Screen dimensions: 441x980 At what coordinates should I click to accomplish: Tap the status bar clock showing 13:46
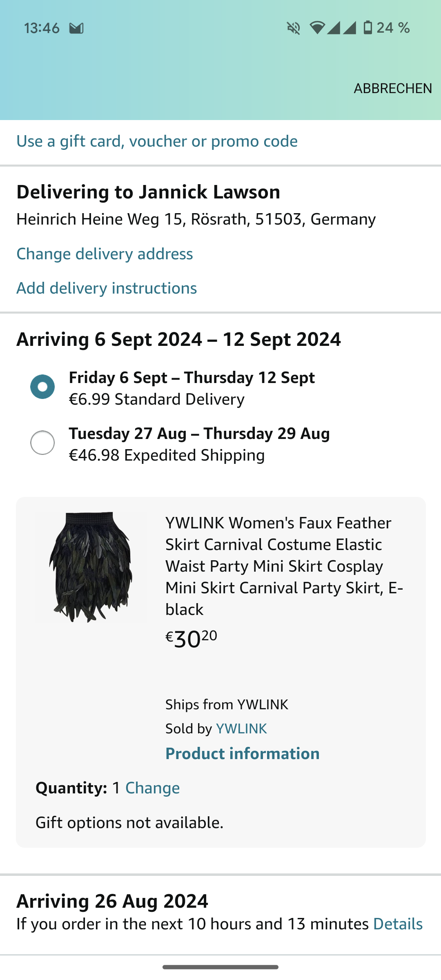[42, 28]
